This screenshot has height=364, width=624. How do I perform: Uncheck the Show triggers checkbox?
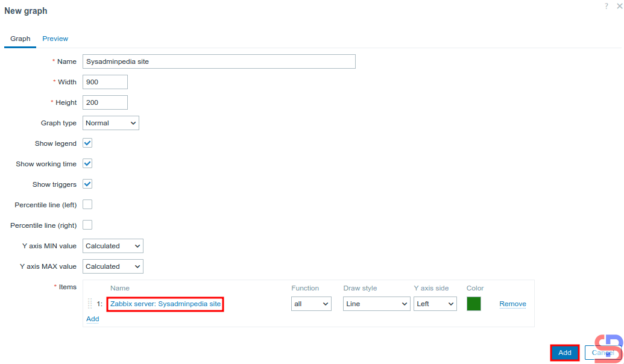click(x=87, y=184)
